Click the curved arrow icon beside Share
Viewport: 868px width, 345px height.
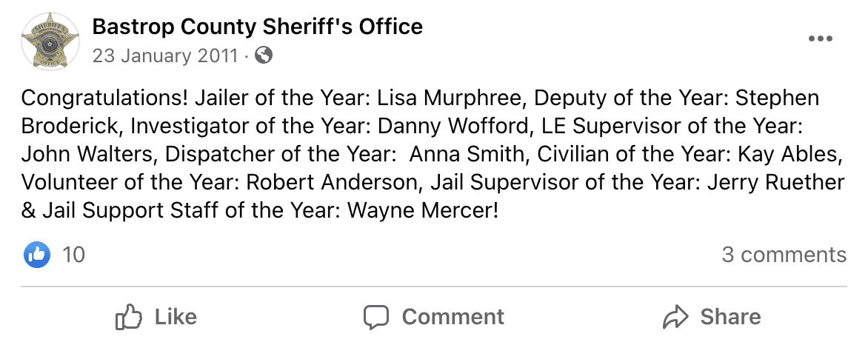pyautogui.click(x=675, y=318)
